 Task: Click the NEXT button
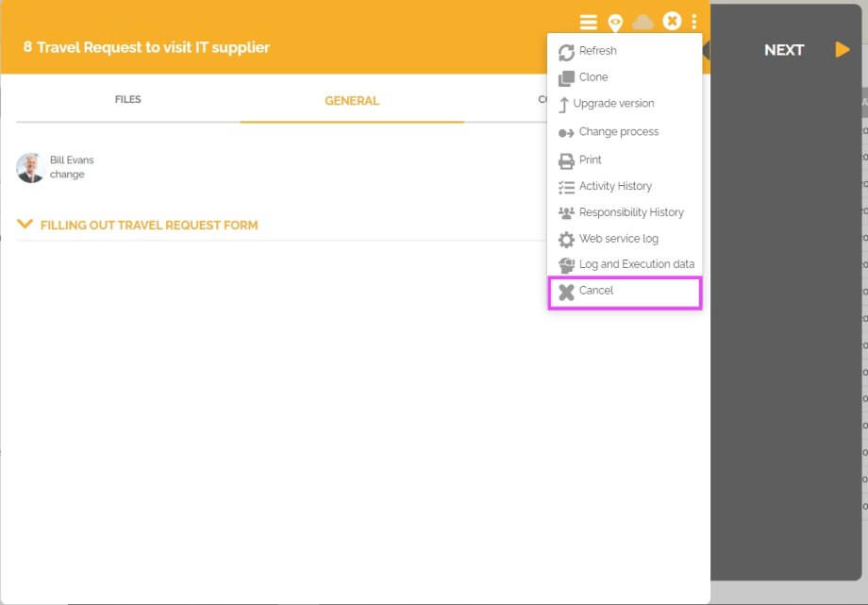tap(784, 49)
